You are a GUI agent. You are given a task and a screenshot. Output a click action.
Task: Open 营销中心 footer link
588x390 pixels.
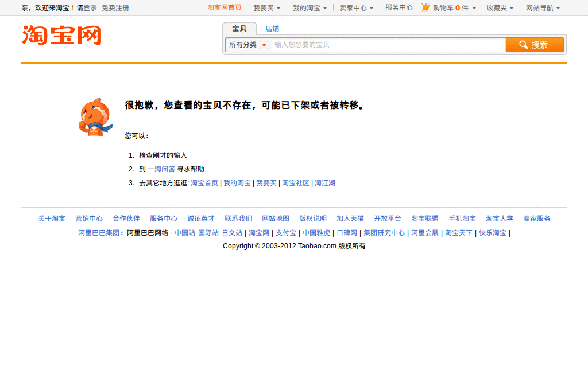pos(89,219)
